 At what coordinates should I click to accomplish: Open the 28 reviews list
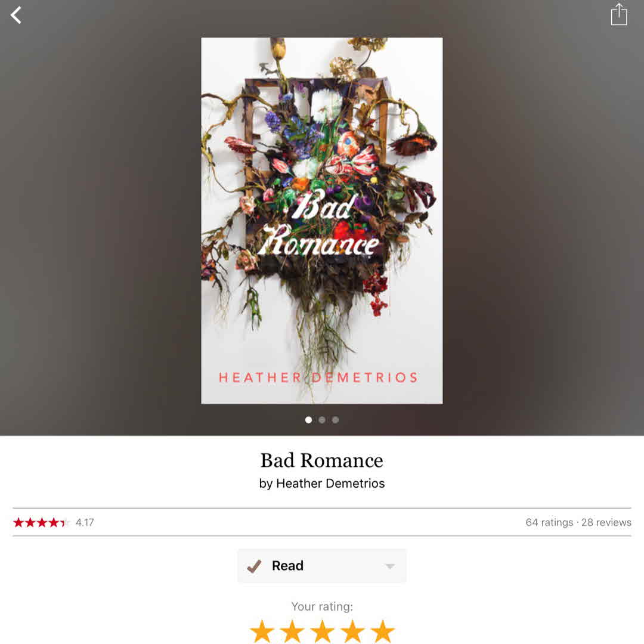click(606, 522)
